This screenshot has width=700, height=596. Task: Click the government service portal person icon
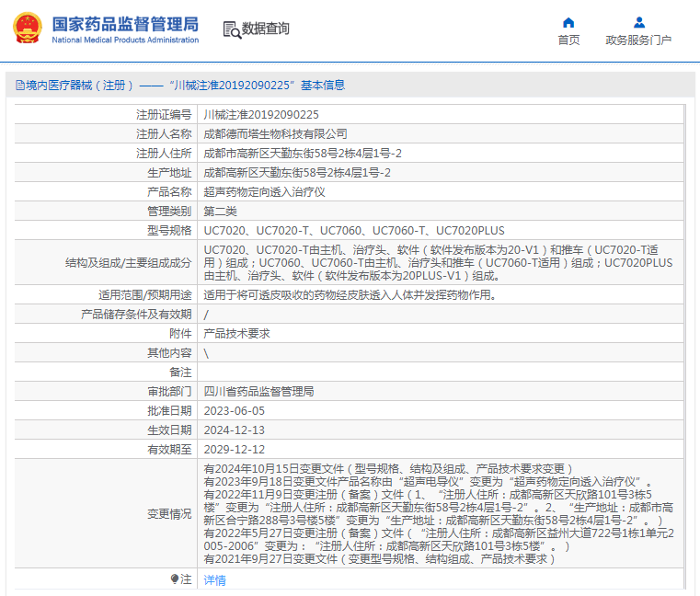pyautogui.click(x=639, y=22)
